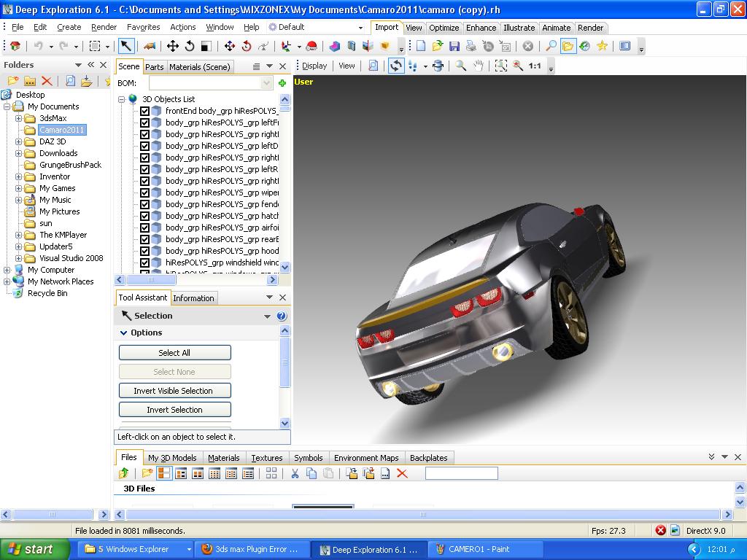Click the New document icon in the toolbar
Screen dimensions: 747x560
421,46
